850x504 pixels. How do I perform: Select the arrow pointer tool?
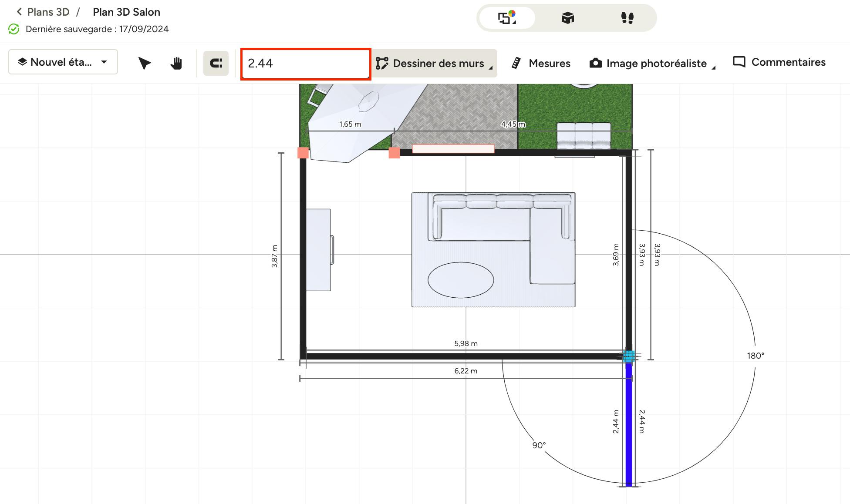click(x=144, y=63)
